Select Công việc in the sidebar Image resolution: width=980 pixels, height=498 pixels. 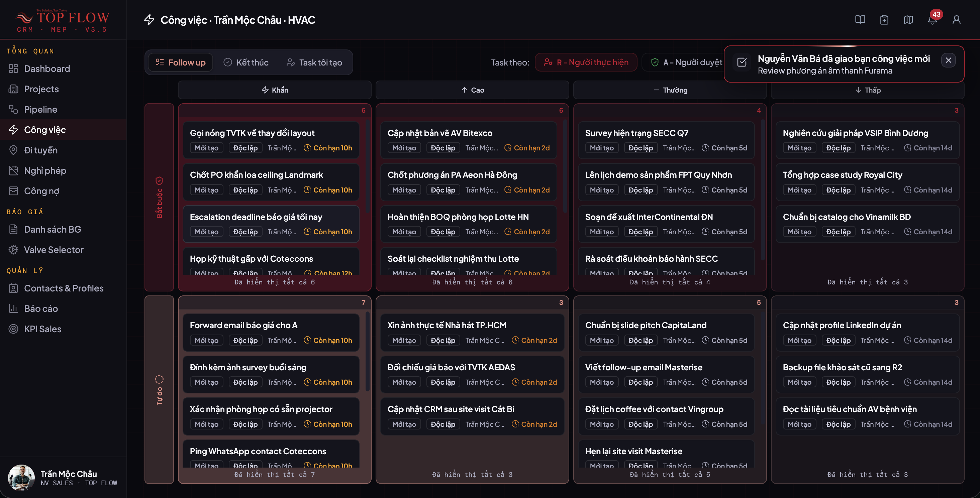[63, 130]
